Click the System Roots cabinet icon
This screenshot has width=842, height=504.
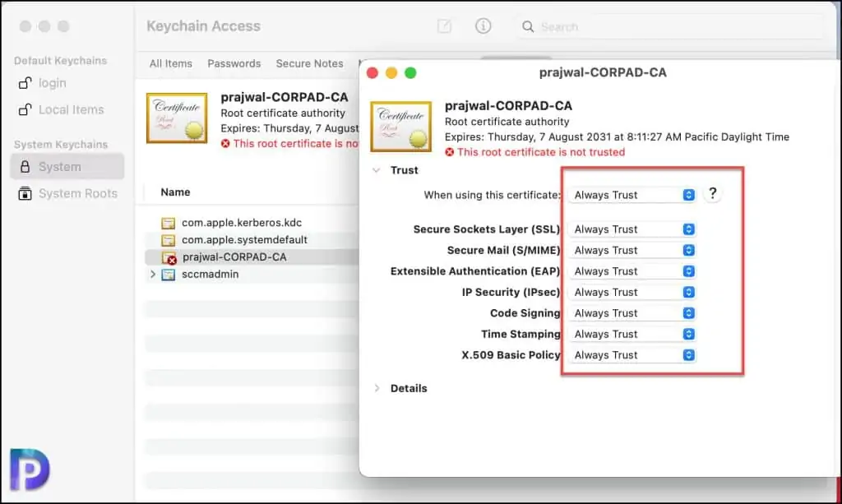25,193
